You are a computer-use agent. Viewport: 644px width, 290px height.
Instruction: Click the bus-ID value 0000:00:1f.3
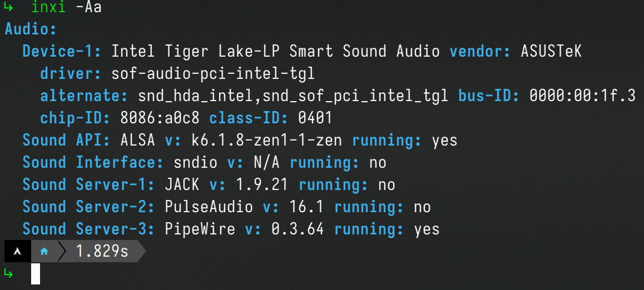582,96
